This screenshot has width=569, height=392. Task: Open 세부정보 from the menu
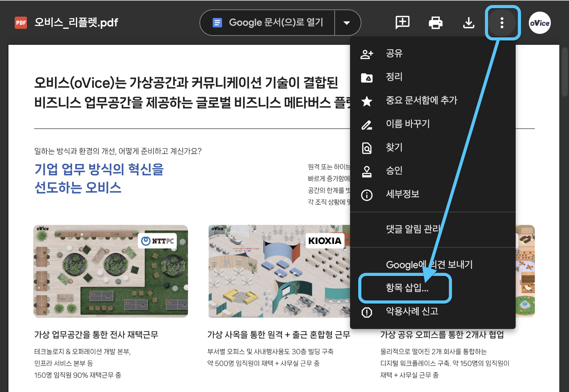pos(433,194)
